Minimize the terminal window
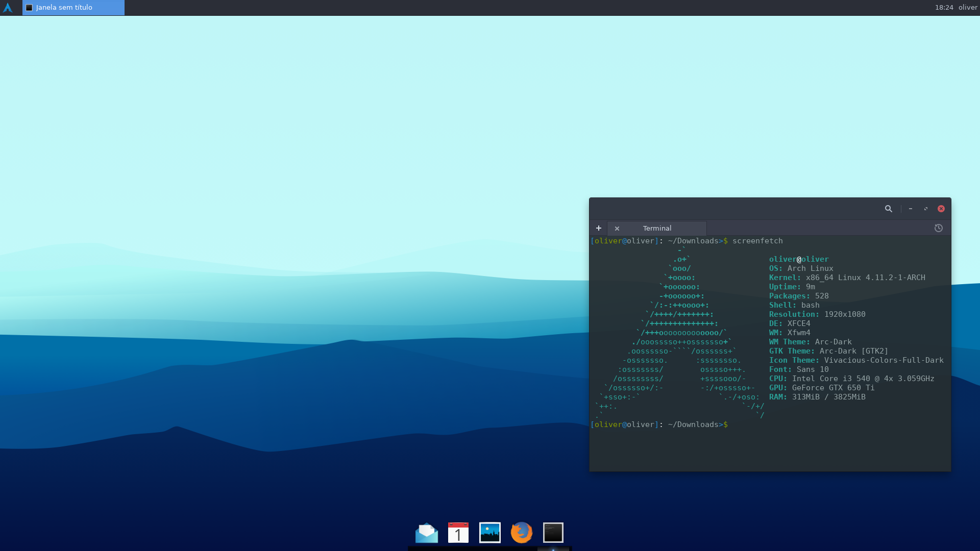 (x=910, y=209)
